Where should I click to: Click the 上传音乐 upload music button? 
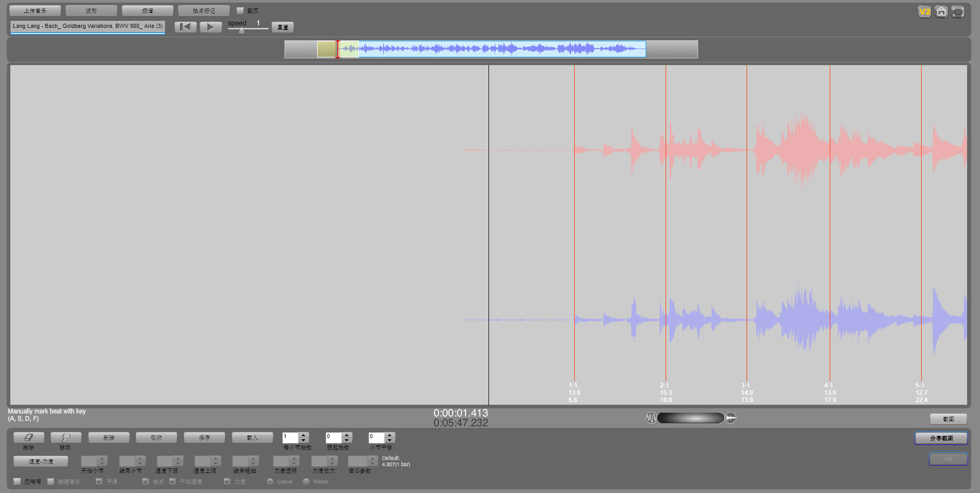pyautogui.click(x=35, y=11)
